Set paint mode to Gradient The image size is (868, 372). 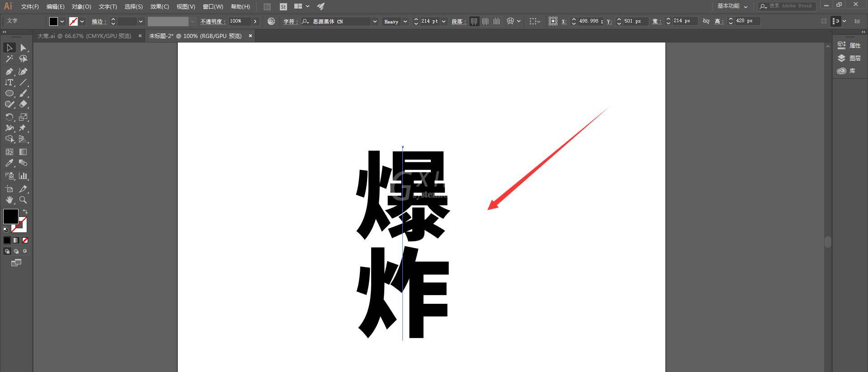[16, 240]
